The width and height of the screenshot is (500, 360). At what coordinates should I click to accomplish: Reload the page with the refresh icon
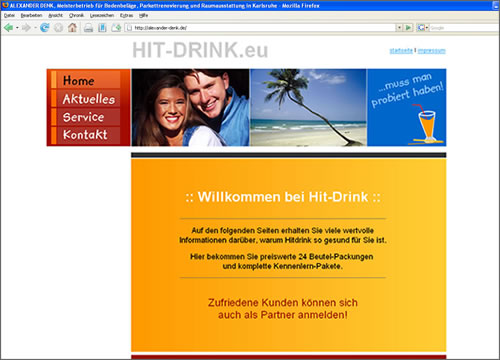tap(44, 28)
